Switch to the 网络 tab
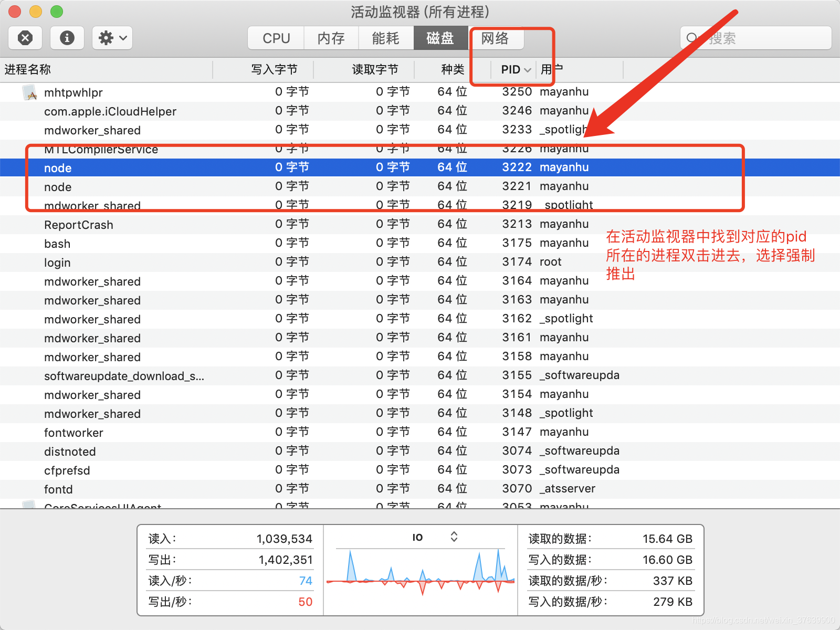 click(x=495, y=38)
